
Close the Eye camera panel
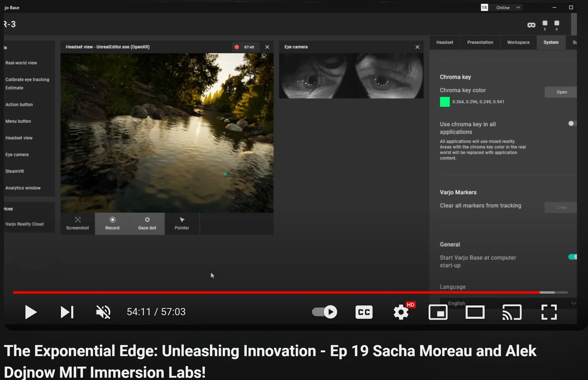(417, 47)
